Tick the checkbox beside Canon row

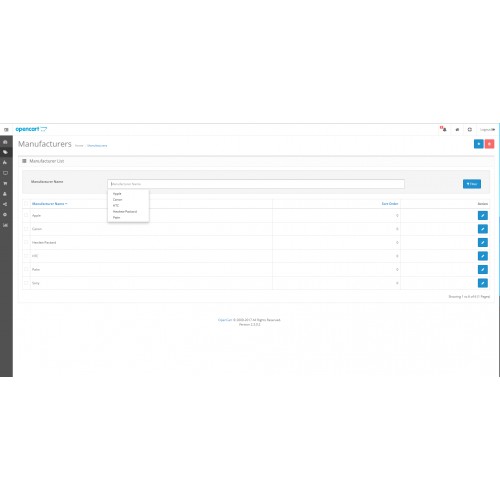pos(26,229)
